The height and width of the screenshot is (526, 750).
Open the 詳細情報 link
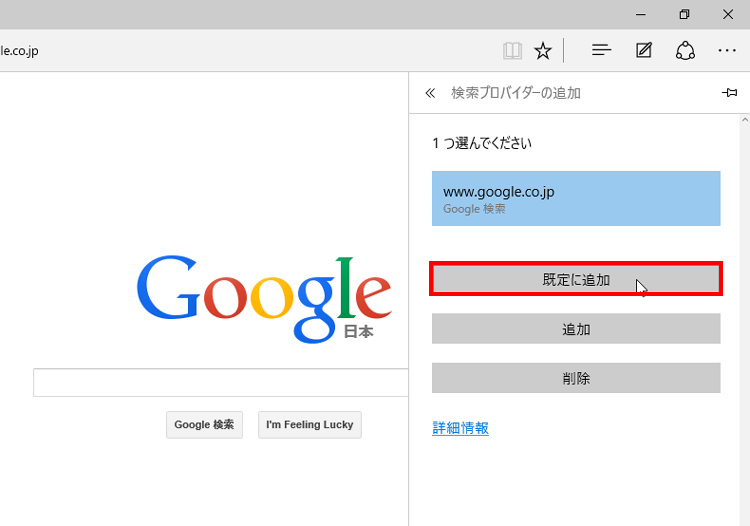pos(460,428)
